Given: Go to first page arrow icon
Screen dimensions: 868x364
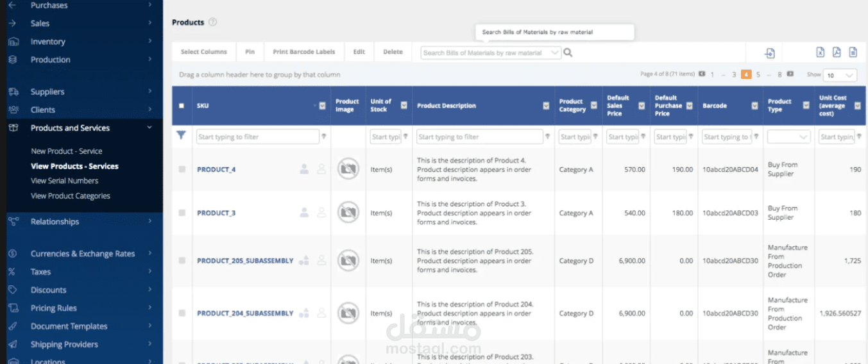Looking at the screenshot, I should [x=702, y=74].
